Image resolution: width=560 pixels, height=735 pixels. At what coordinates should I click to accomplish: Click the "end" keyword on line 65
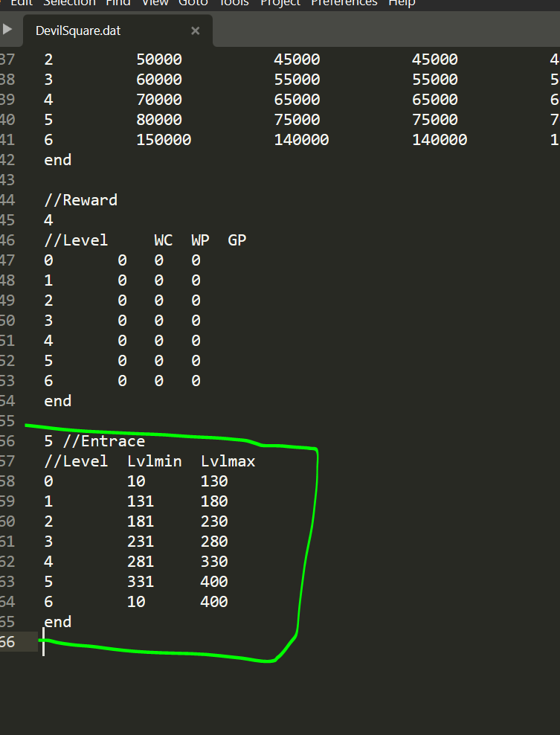(x=58, y=621)
